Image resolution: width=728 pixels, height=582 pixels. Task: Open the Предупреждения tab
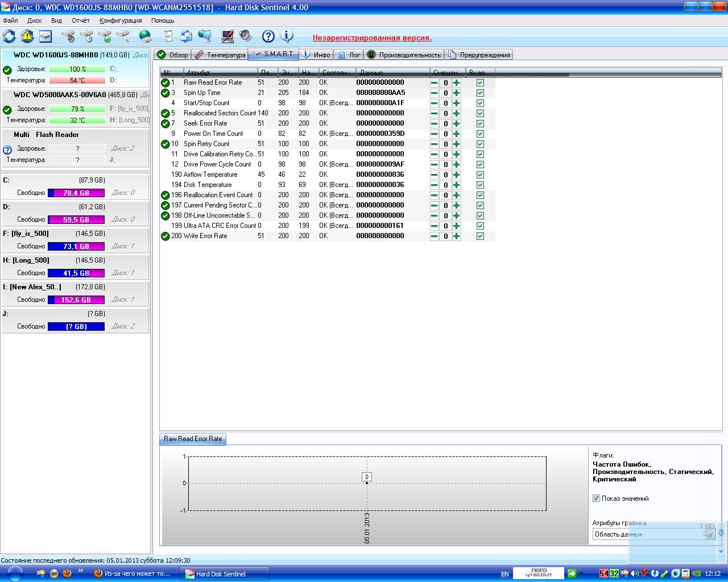479,55
